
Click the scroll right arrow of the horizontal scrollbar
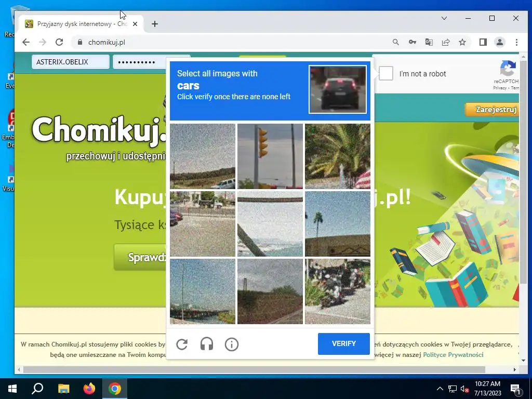(x=515, y=369)
